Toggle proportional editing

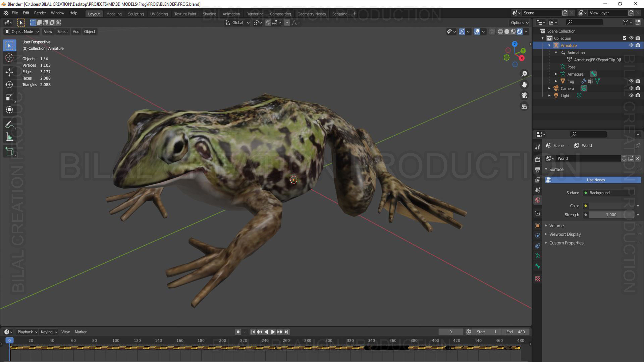[x=287, y=23]
